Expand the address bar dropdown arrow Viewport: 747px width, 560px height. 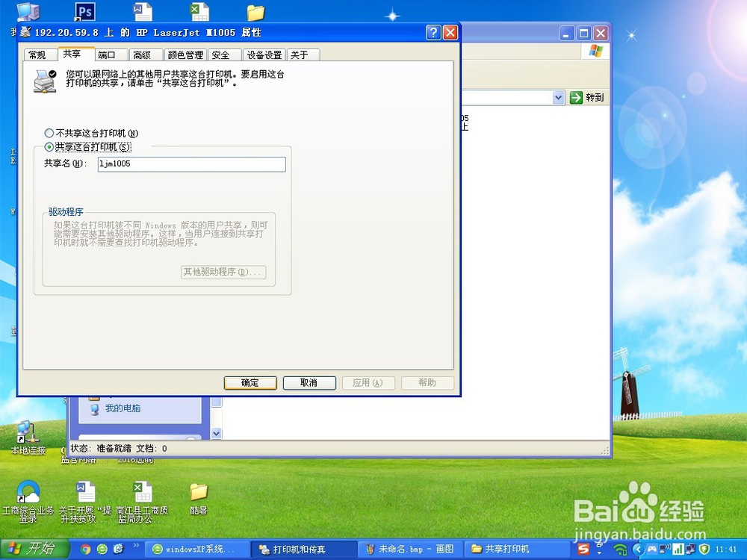[558, 98]
